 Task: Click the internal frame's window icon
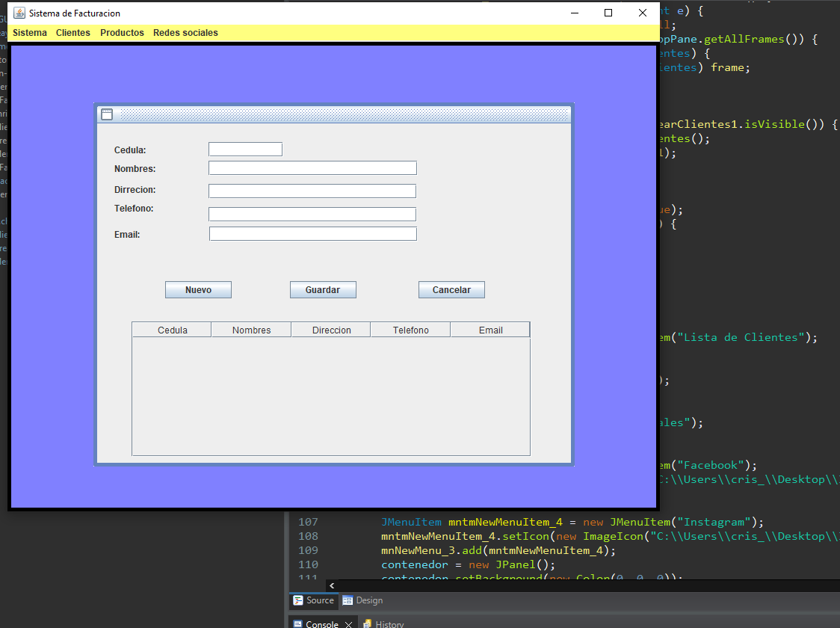click(x=107, y=114)
